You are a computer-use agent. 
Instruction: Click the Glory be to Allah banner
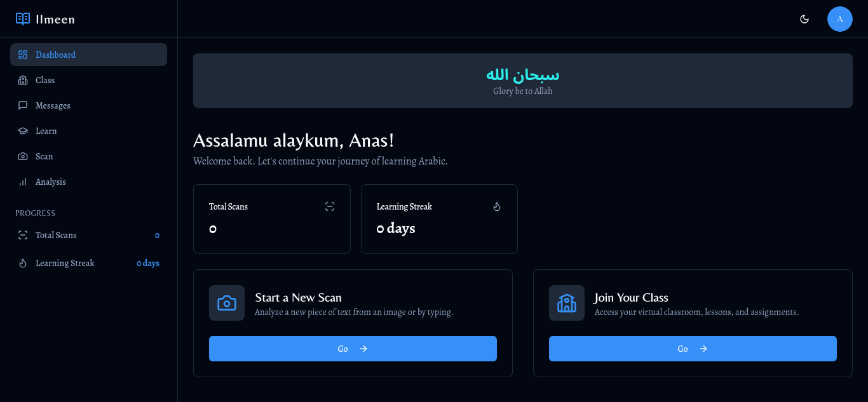(522, 81)
